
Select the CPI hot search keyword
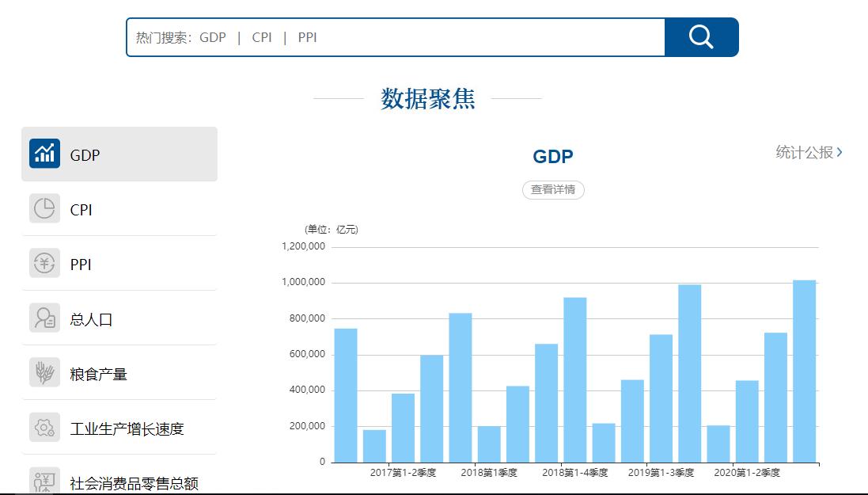point(262,36)
